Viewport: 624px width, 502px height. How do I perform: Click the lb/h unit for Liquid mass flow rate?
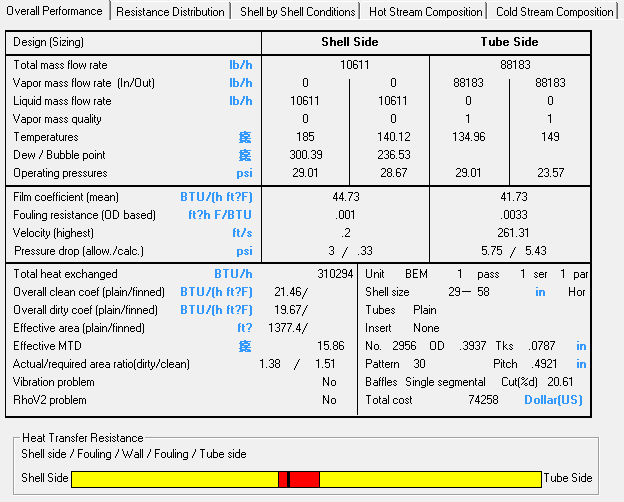pos(241,101)
